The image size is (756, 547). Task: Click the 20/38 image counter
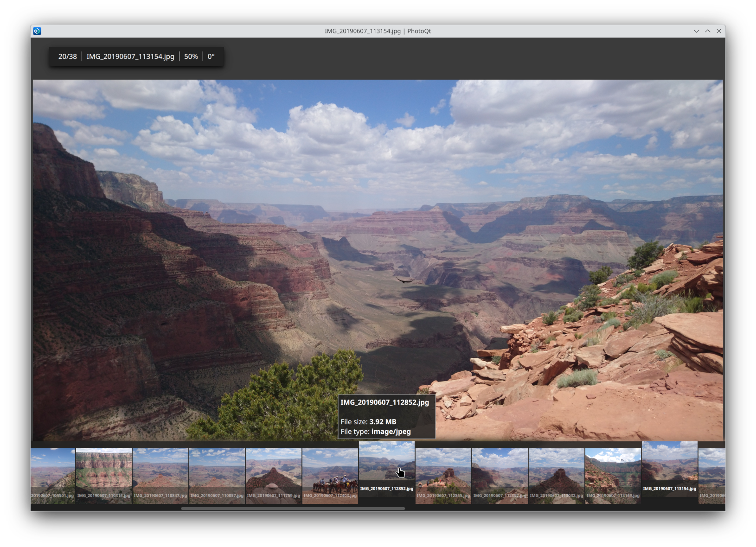click(67, 57)
